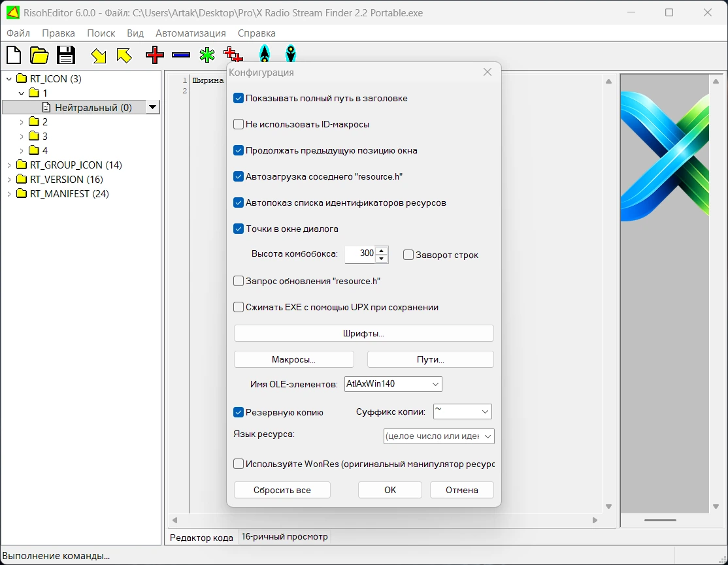
Task: Open a file with the folder icon
Action: point(39,55)
